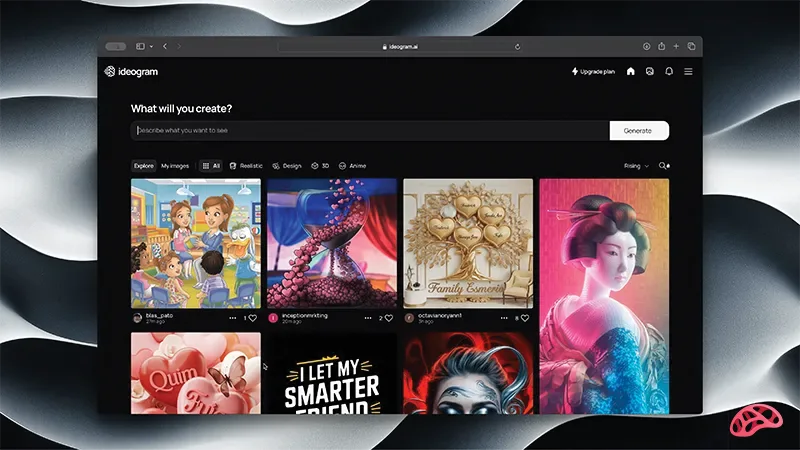Open the hamburger menu
The width and height of the screenshot is (800, 450).
pyautogui.click(x=688, y=72)
